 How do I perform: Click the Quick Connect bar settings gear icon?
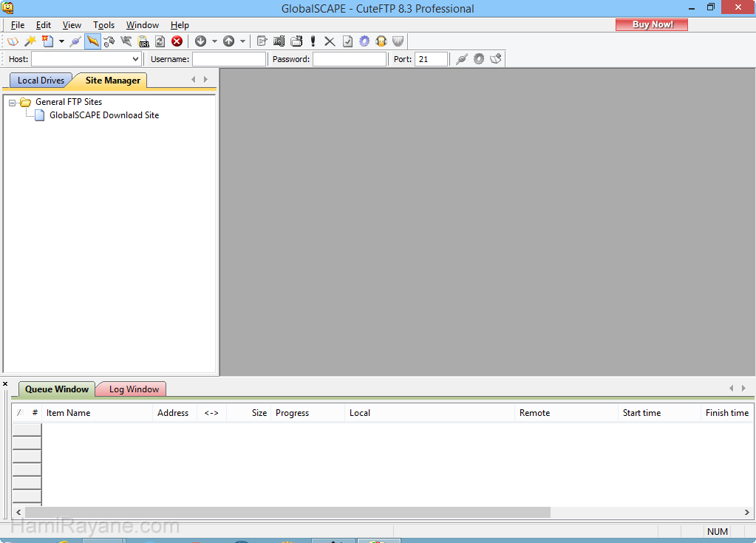point(479,59)
